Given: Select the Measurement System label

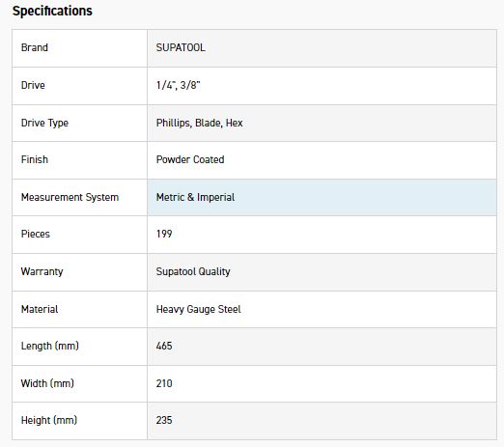Looking at the screenshot, I should pos(70,197).
